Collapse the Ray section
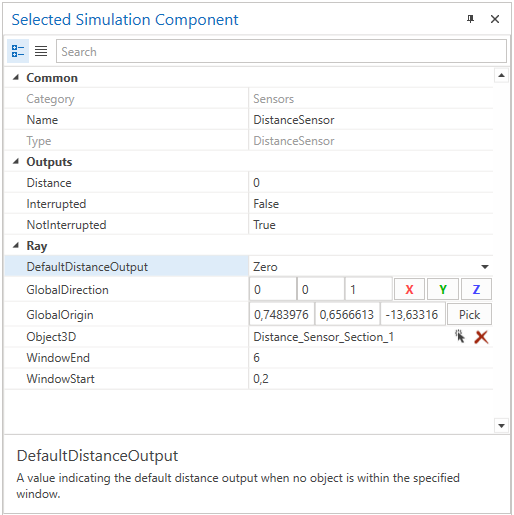 16,245
